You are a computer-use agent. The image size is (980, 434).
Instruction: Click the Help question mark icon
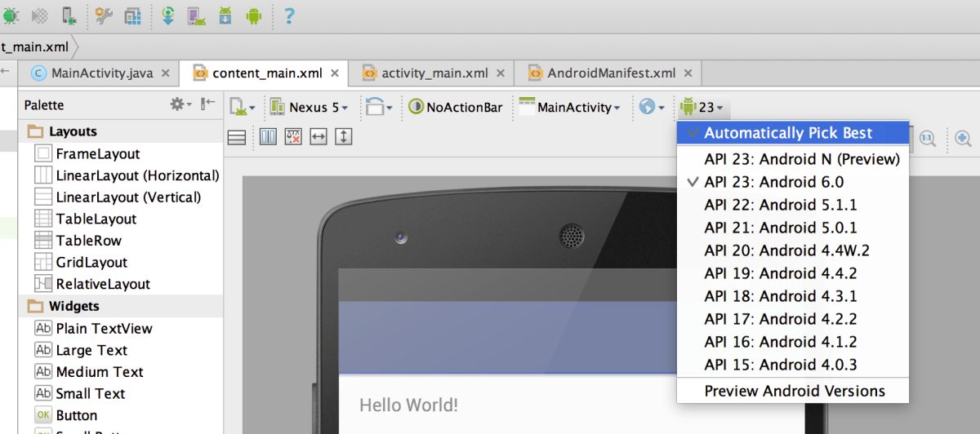click(289, 15)
